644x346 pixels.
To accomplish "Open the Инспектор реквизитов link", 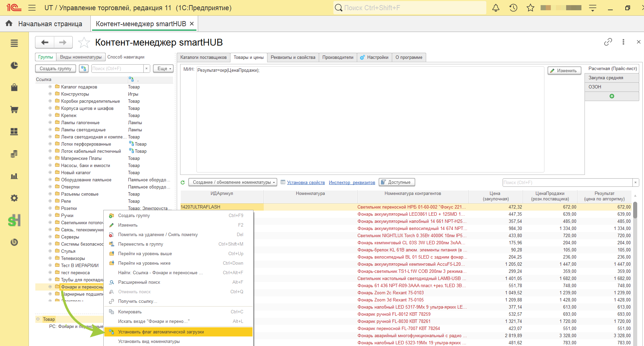I will pyautogui.click(x=352, y=183).
